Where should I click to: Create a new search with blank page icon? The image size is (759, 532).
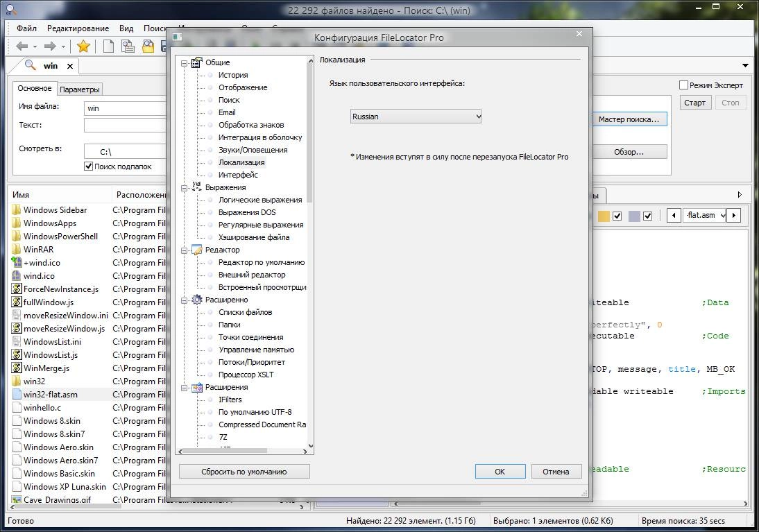pyautogui.click(x=108, y=46)
